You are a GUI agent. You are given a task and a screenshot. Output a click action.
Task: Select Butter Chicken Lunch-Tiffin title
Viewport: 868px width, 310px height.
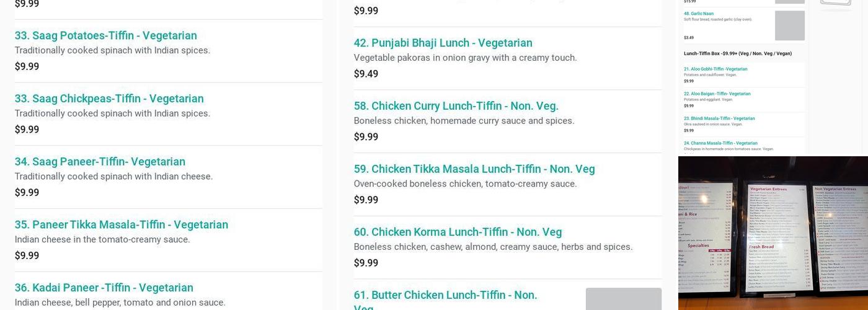[x=445, y=295]
